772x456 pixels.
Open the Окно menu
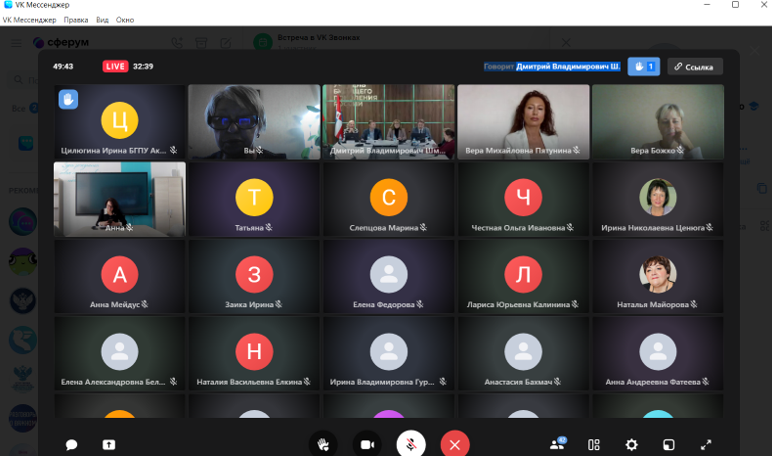point(125,20)
